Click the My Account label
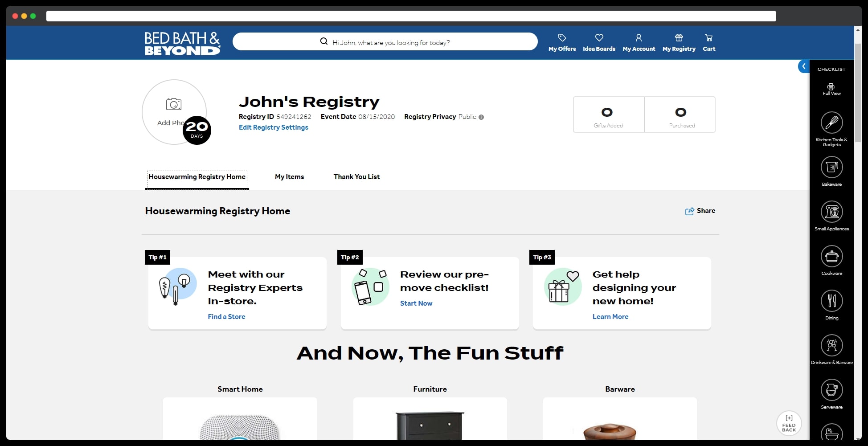 (x=639, y=49)
